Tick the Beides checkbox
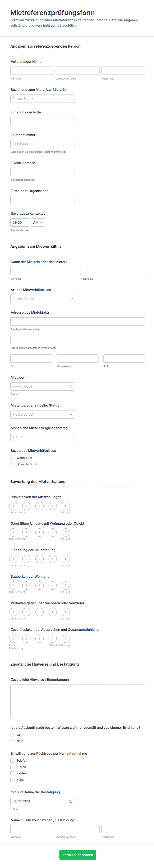The width and height of the screenshot is (154, 868). pyautogui.click(x=12, y=773)
